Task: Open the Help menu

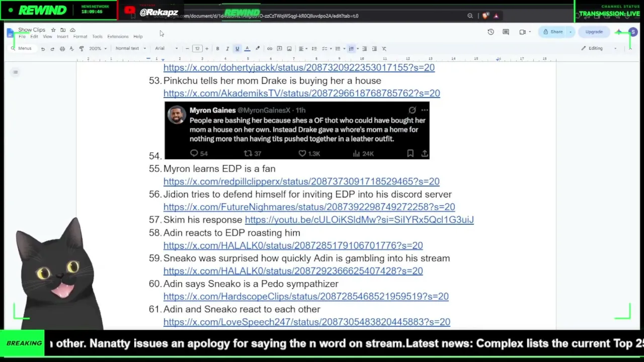Action: point(138,37)
